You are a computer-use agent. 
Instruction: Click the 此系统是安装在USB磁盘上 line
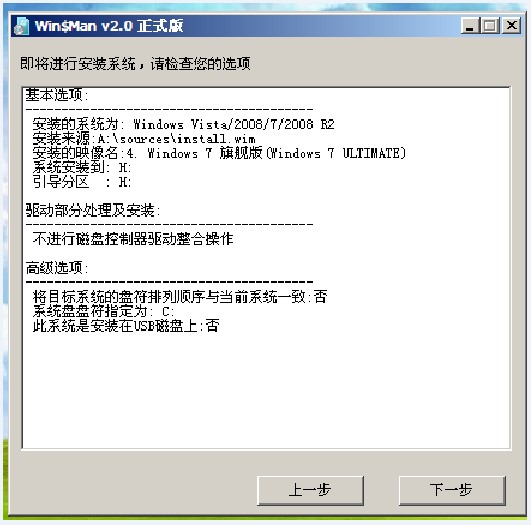(x=126, y=326)
